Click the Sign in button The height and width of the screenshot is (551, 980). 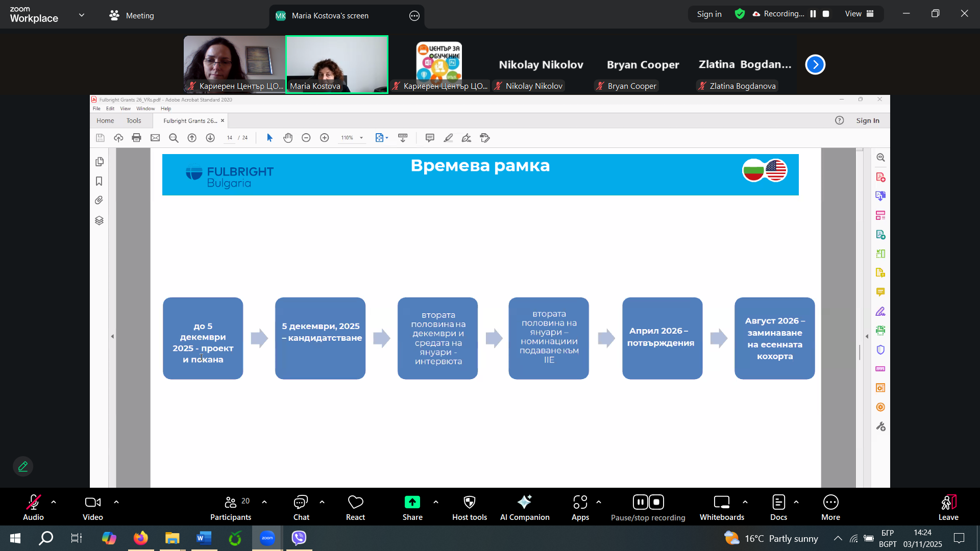[709, 14]
